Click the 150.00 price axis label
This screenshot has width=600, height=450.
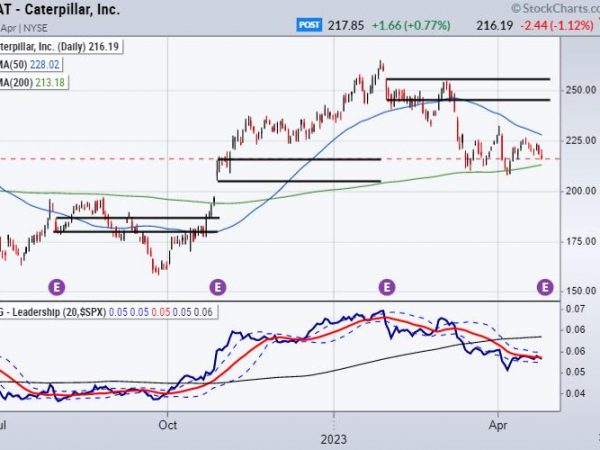(580, 291)
